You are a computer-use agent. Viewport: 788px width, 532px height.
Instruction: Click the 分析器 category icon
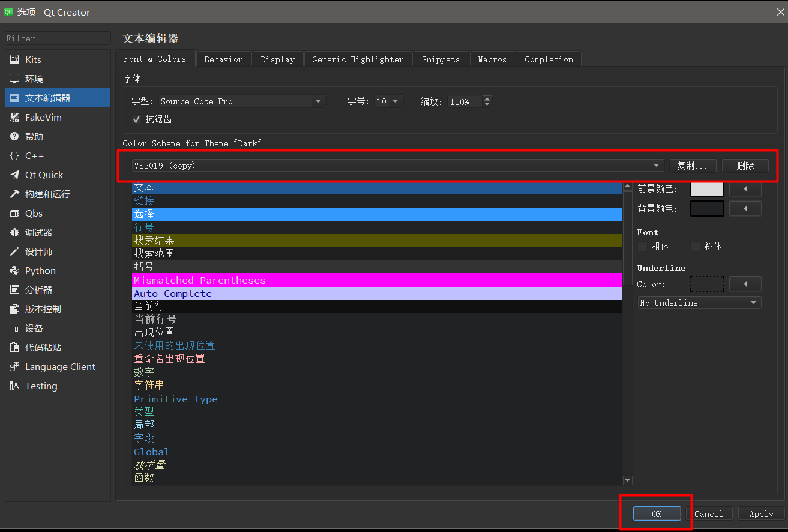point(15,290)
